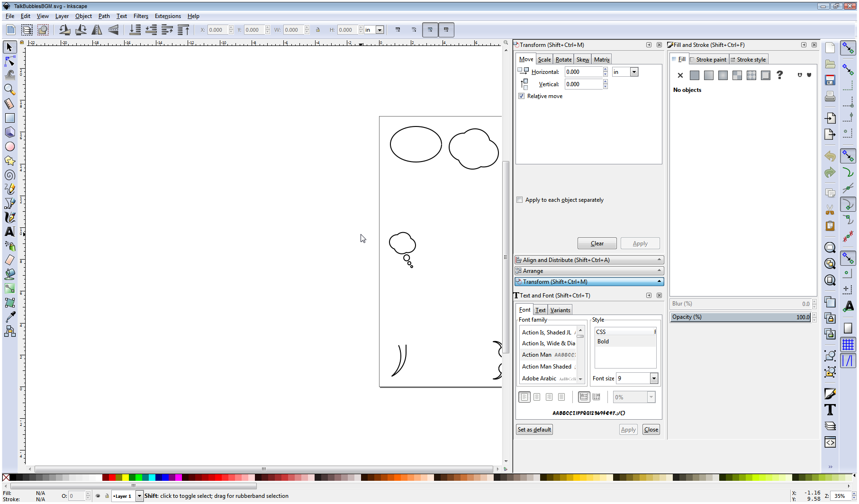Open the units dropdown in Move tab
Screen dimensions: 859x504
click(634, 72)
